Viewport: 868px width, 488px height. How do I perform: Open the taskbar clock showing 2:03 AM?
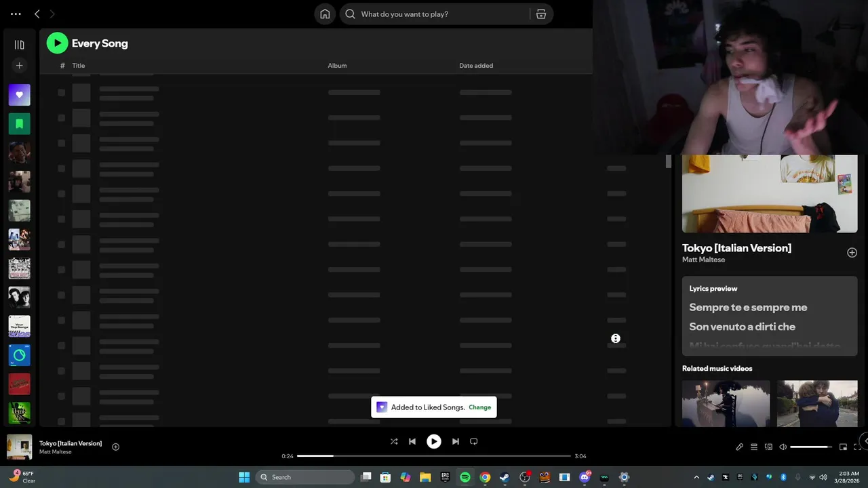click(849, 477)
